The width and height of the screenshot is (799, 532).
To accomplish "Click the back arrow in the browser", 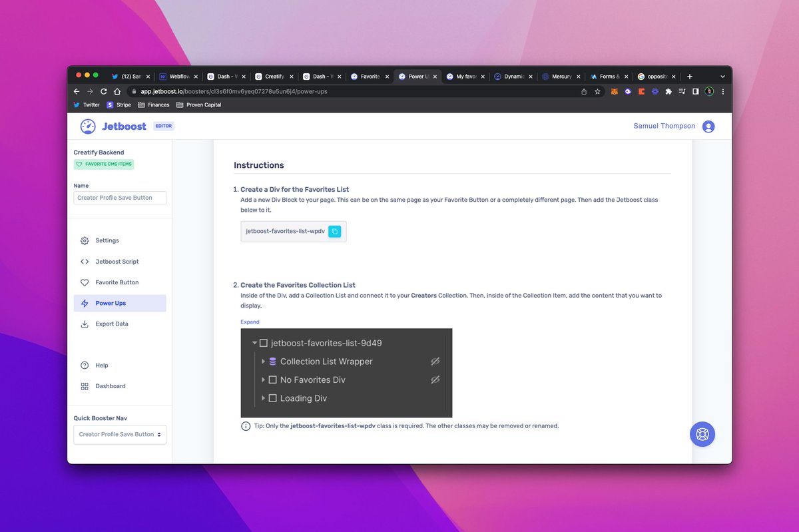I will (77, 91).
